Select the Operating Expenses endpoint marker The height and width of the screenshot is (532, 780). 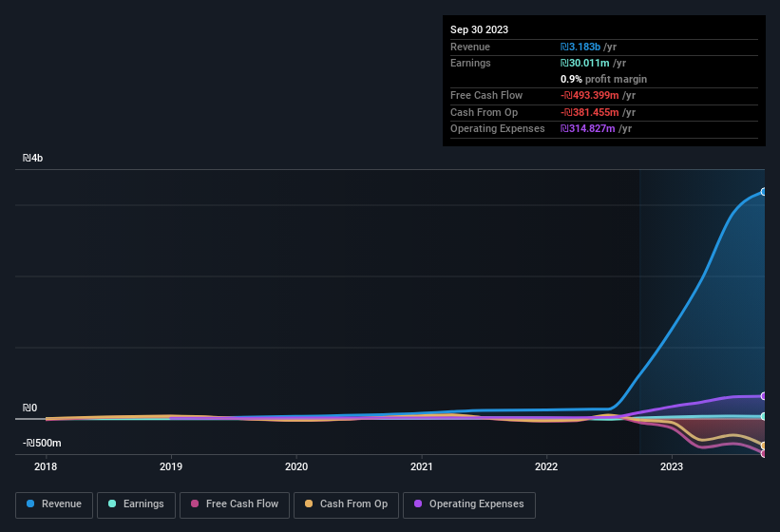tap(764, 396)
